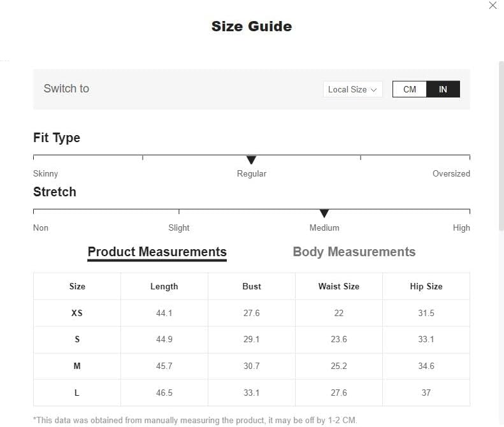Image resolution: width=504 pixels, height=427 pixels.
Task: Click the S size row label
Action: point(77,339)
